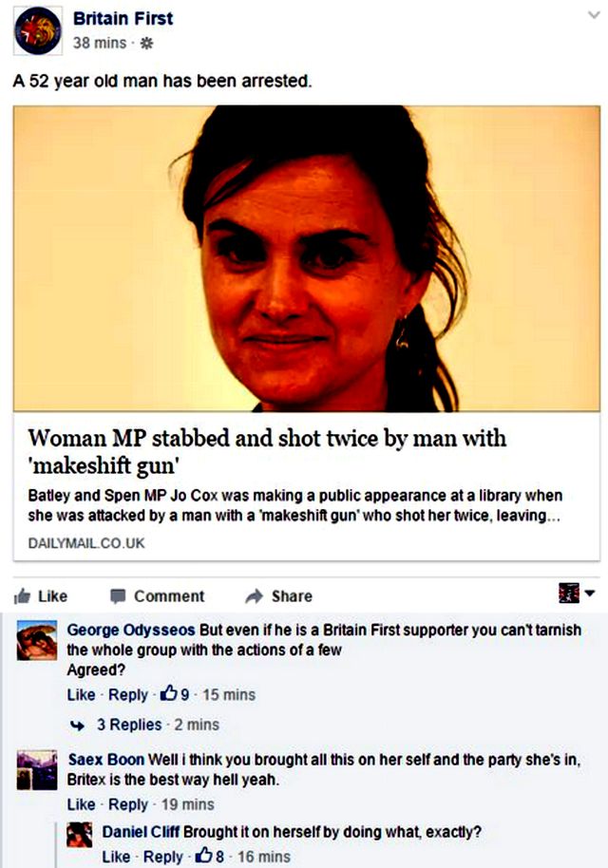Open the Daily Mail article headline

(x=268, y=452)
